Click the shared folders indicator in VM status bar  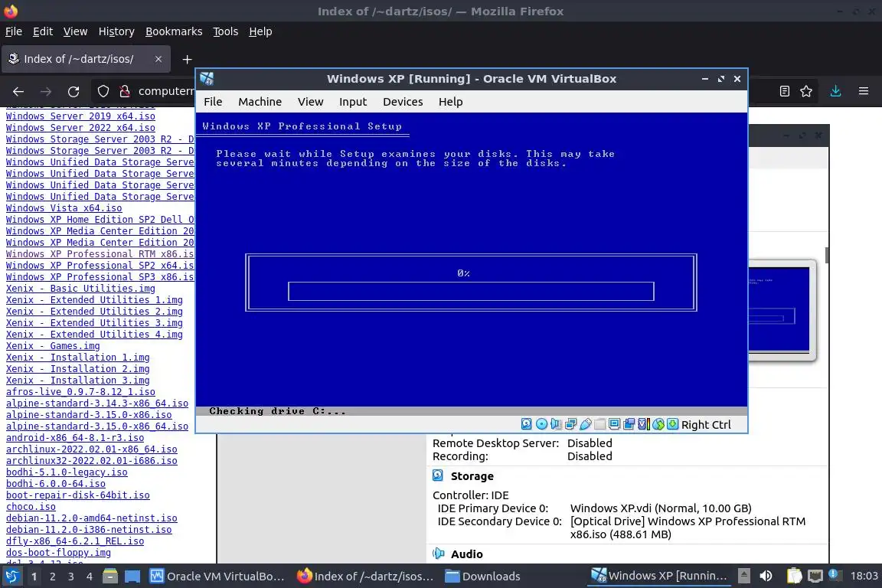tap(600, 424)
